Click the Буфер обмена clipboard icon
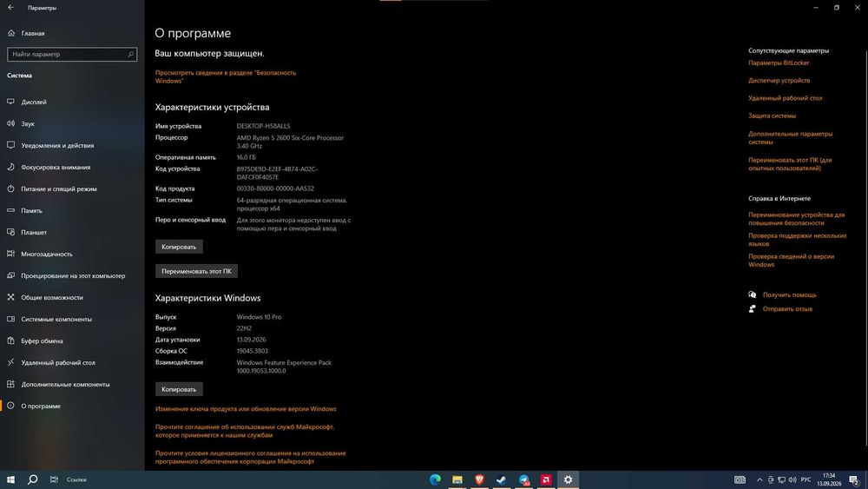The image size is (868, 489). [10, 340]
